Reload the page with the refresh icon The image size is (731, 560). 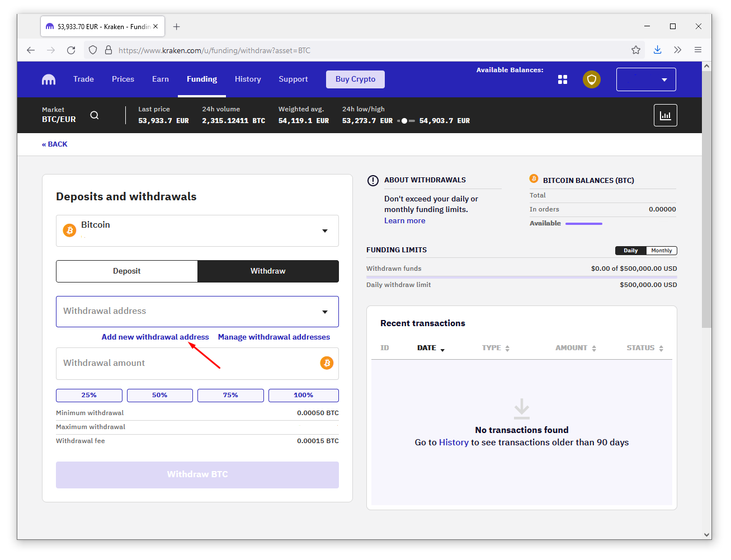(71, 50)
